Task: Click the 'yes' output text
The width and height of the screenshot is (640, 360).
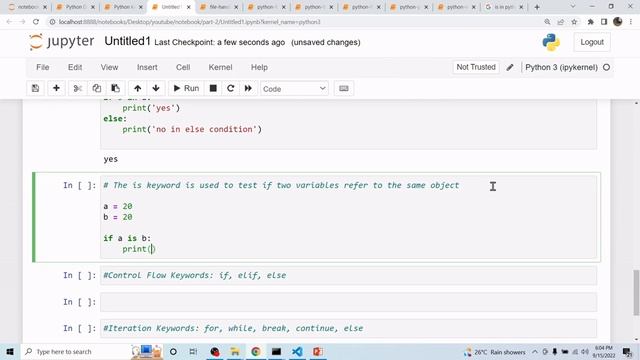Action: tap(111, 159)
